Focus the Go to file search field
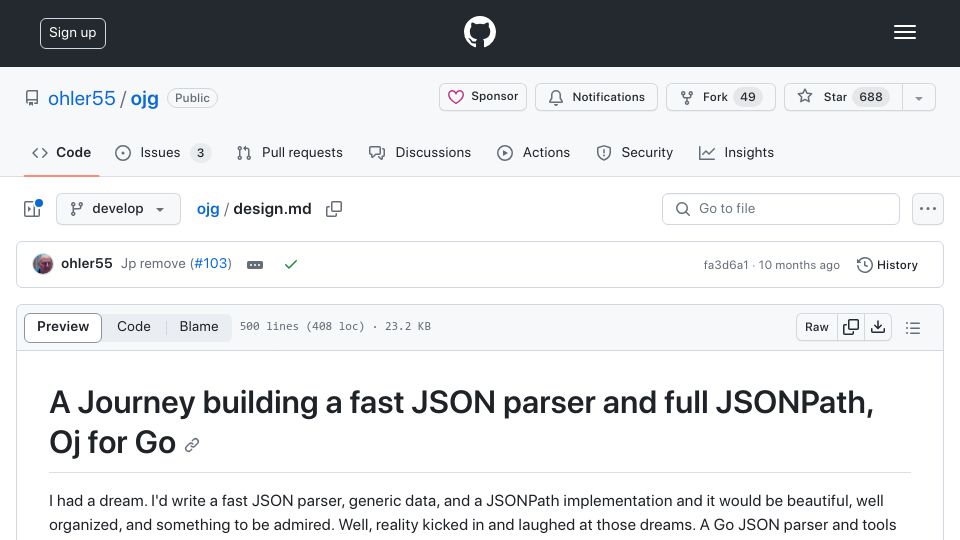 (781, 209)
